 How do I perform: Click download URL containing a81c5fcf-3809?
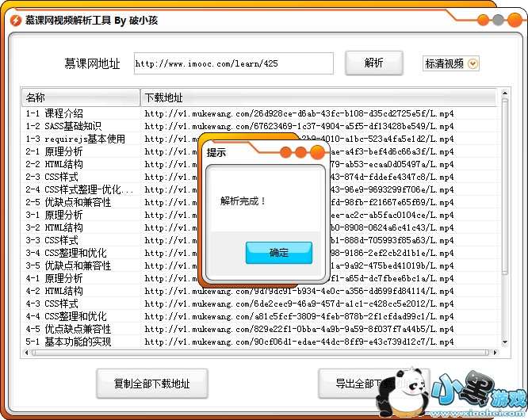[299, 316]
